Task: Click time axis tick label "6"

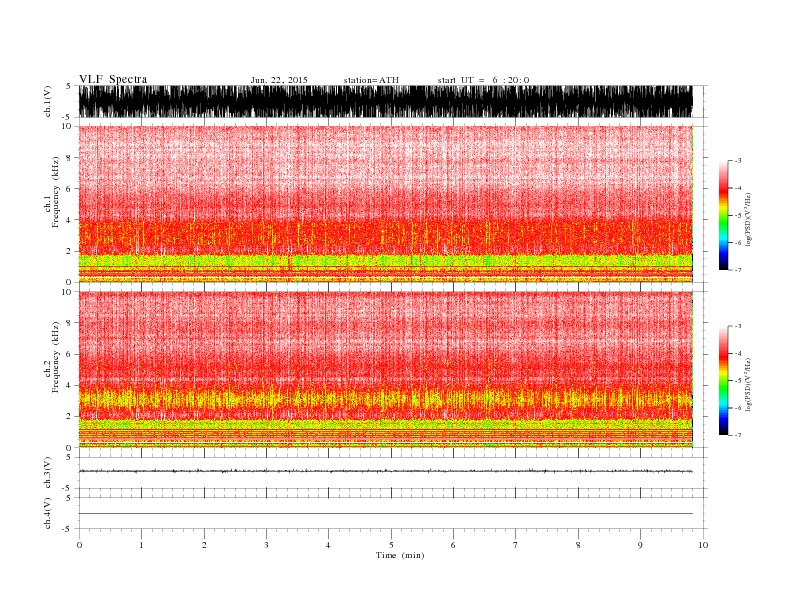Action: [453, 545]
